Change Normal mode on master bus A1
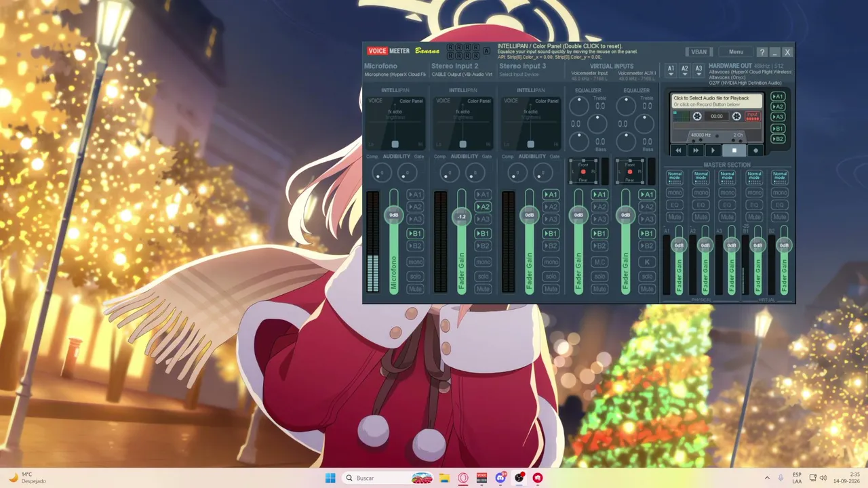868x488 pixels. (x=675, y=176)
